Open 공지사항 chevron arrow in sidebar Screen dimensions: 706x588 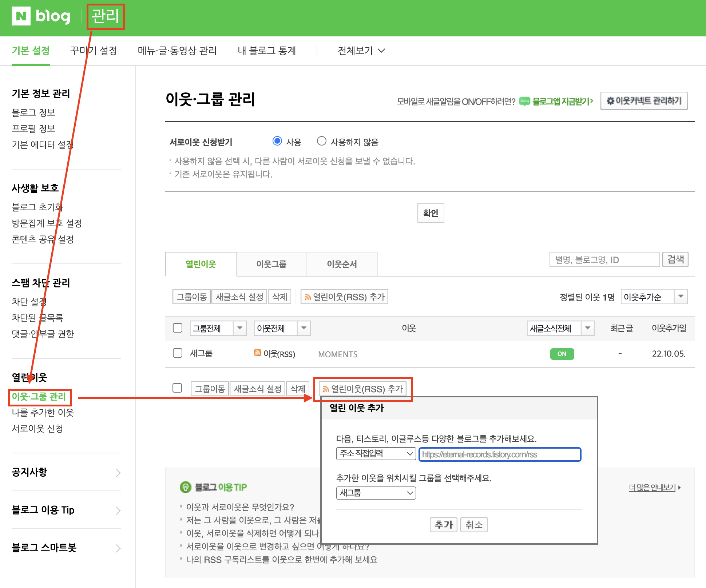pyautogui.click(x=118, y=472)
